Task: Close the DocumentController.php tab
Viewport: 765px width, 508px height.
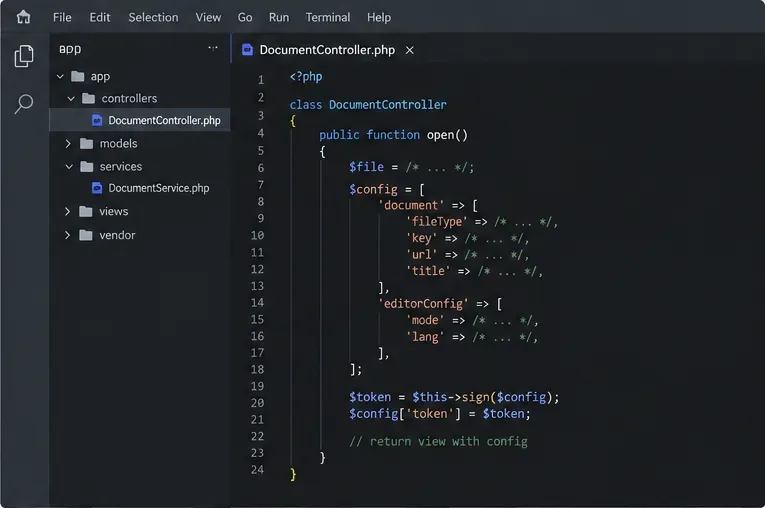Action: (x=410, y=50)
